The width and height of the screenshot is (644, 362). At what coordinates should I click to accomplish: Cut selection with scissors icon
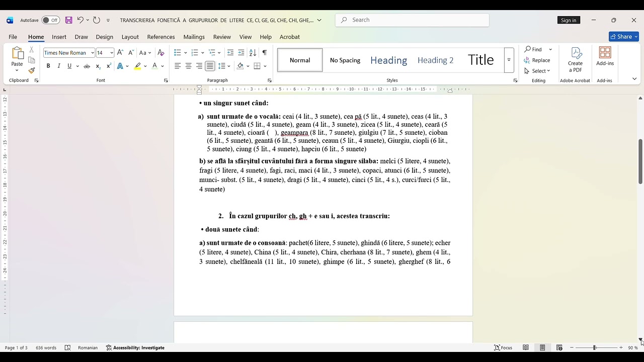pos(32,50)
